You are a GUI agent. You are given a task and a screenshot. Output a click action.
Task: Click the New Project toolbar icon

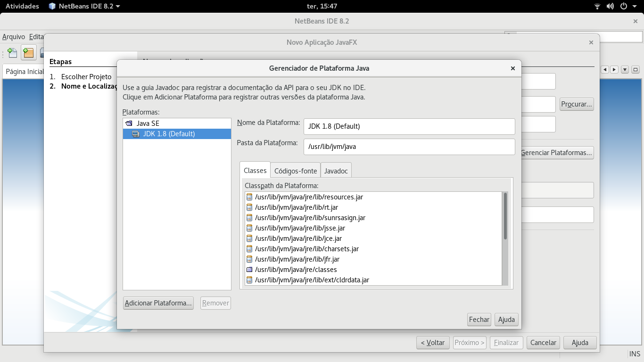point(28,53)
